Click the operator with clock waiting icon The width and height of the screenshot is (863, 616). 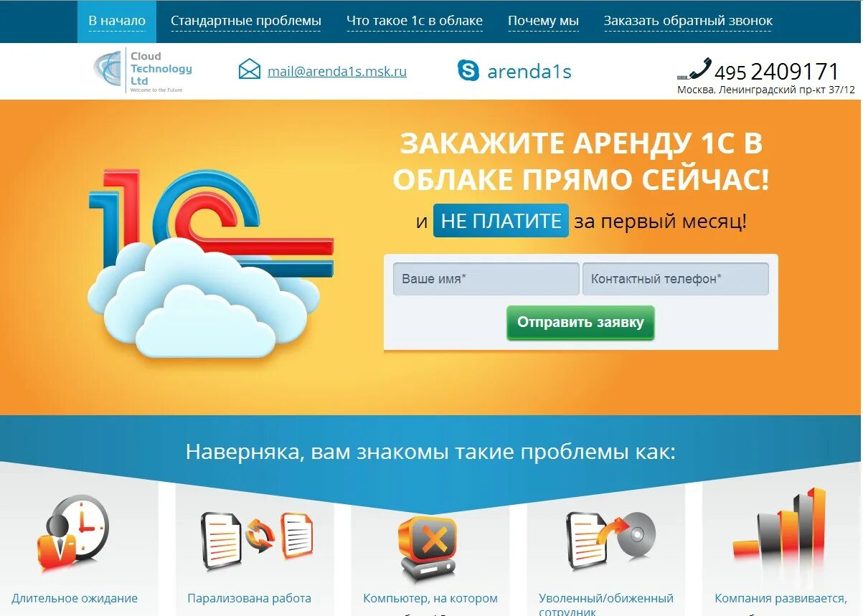[73, 533]
